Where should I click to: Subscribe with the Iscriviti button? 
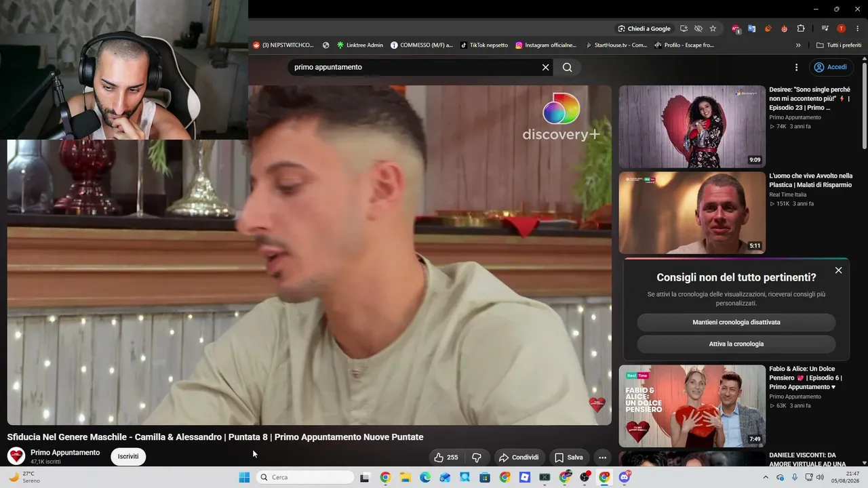click(x=128, y=457)
